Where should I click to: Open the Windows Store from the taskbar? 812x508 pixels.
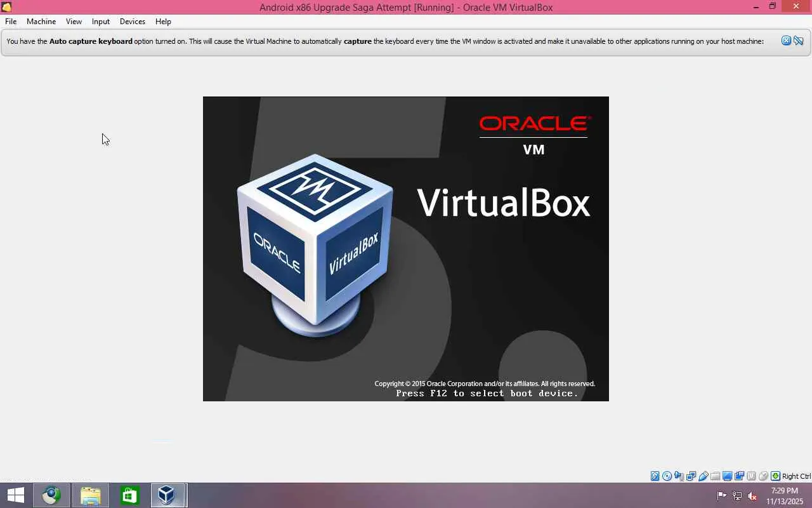click(129, 495)
